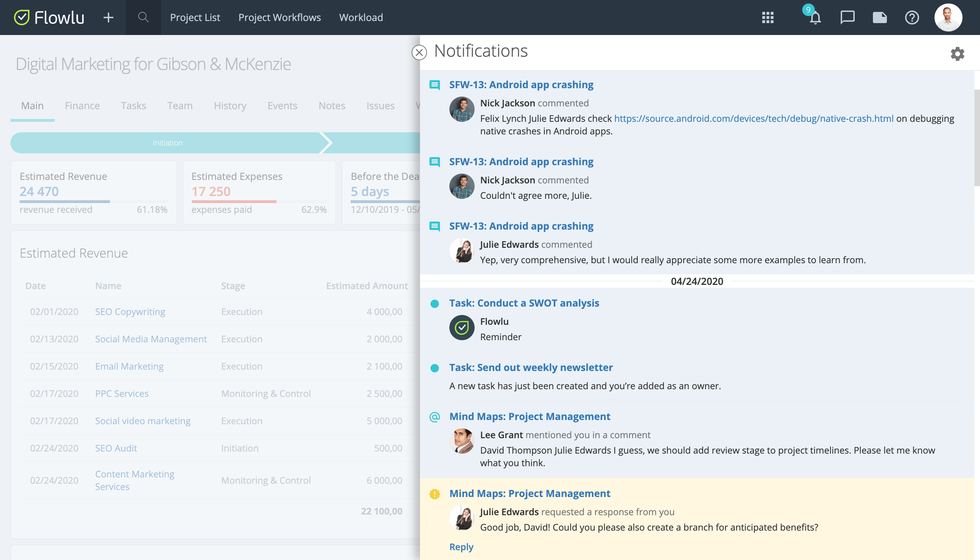
Task: Switch to the Team tab
Action: point(180,105)
